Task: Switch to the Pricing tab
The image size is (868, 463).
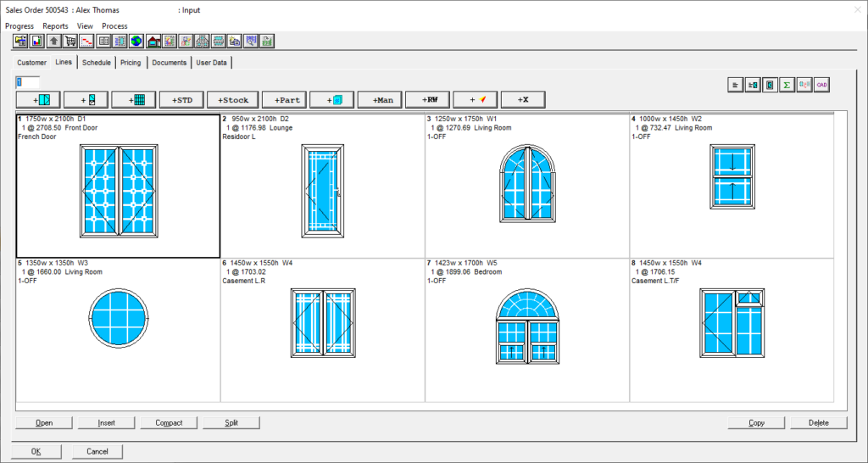Action: click(x=131, y=63)
